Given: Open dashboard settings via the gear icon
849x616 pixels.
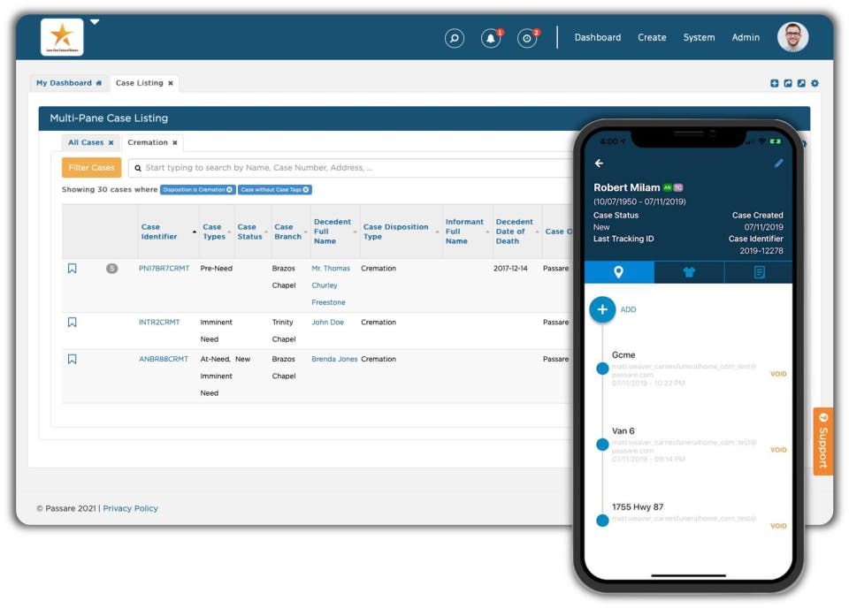Looking at the screenshot, I should pyautogui.click(x=815, y=82).
